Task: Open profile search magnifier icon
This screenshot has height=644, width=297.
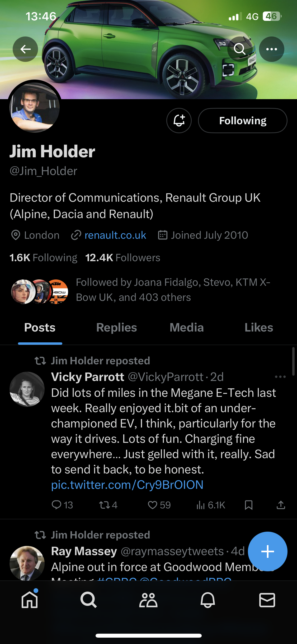Action: coord(240,49)
